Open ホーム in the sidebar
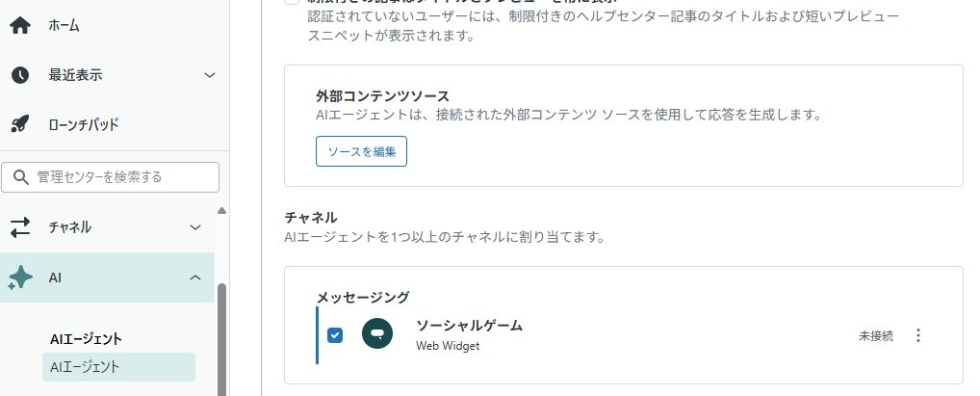Image resolution: width=980 pixels, height=396 pixels. tap(64, 25)
